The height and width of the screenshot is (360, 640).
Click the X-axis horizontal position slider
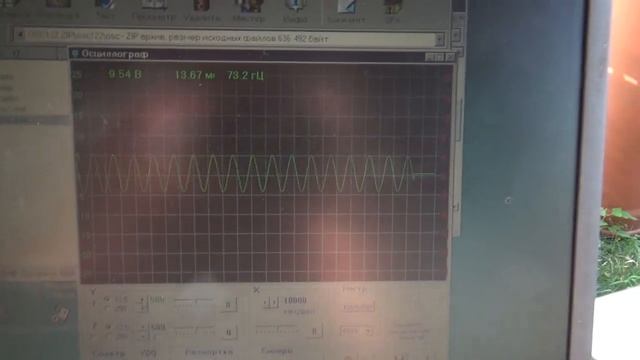(278, 329)
